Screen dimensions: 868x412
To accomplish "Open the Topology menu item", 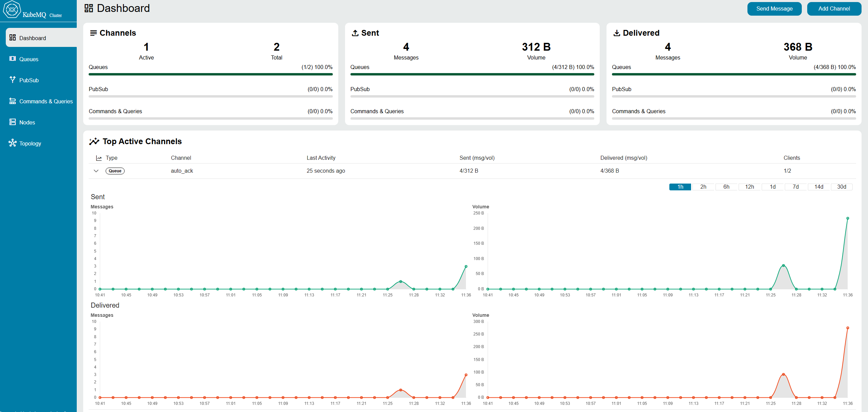I will point(30,143).
